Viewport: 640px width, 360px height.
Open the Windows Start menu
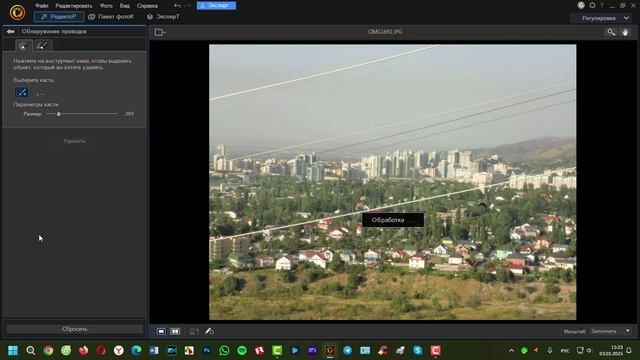point(13,351)
